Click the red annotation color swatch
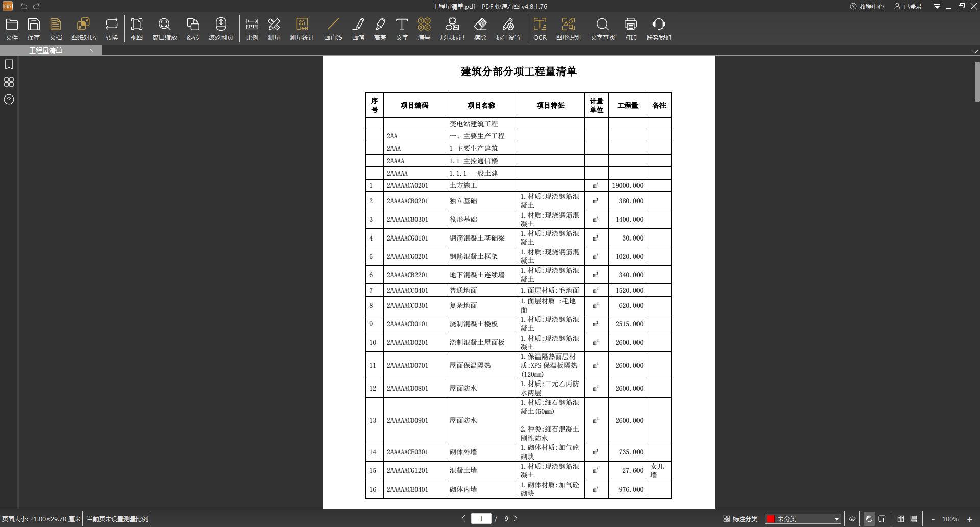Screen dimensions: 980x527 771,519
